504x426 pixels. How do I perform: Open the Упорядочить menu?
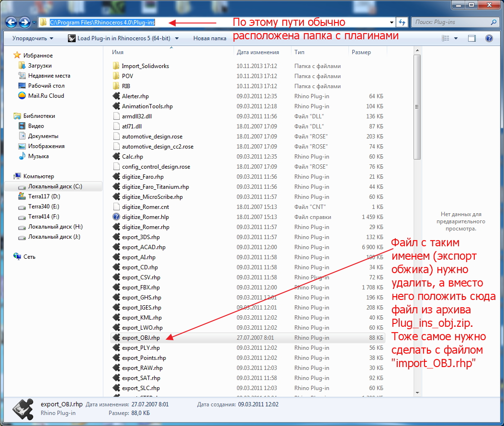coord(33,38)
